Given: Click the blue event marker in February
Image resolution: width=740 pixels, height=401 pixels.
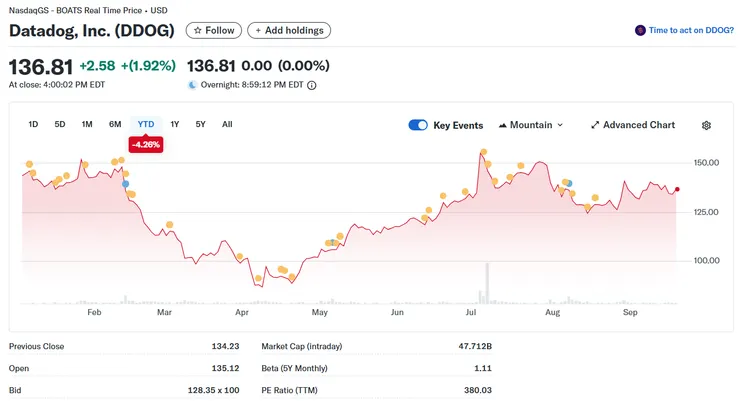Looking at the screenshot, I should pyautogui.click(x=126, y=184).
